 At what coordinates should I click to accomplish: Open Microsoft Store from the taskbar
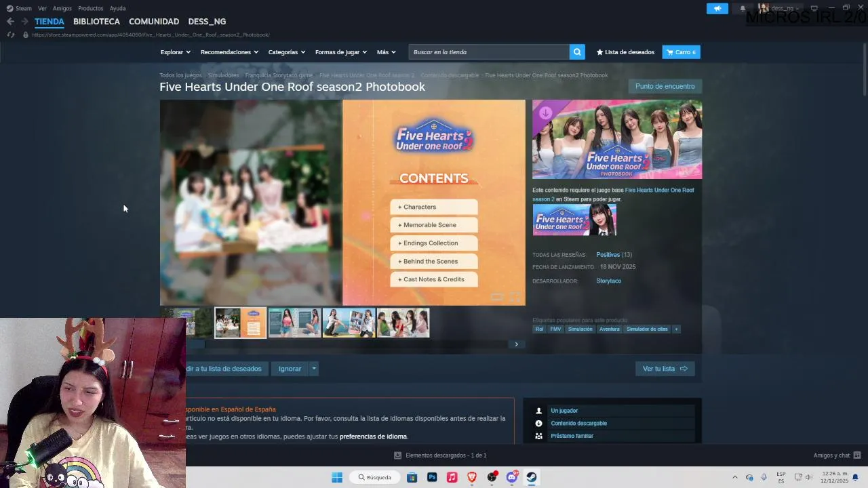tap(412, 477)
